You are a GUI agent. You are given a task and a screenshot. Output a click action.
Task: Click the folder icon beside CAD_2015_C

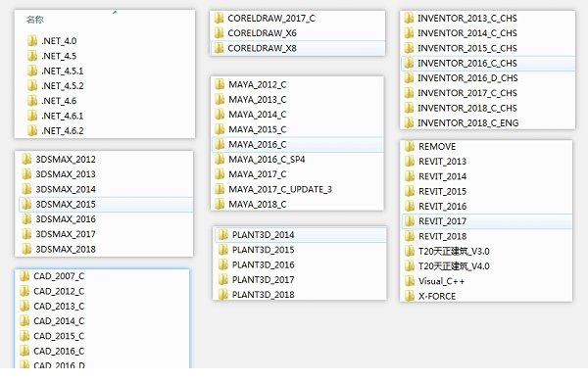coord(24,336)
